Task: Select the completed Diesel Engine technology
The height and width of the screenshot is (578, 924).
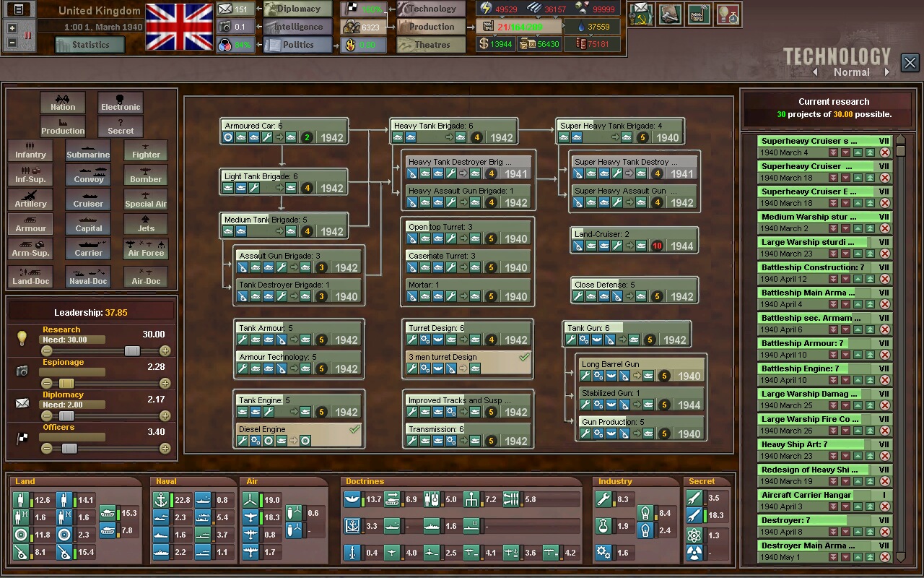Action: (x=299, y=435)
